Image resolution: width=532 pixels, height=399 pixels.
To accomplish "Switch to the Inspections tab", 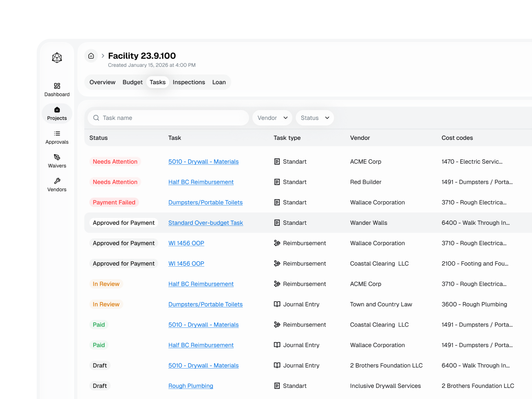I will click(x=189, y=82).
